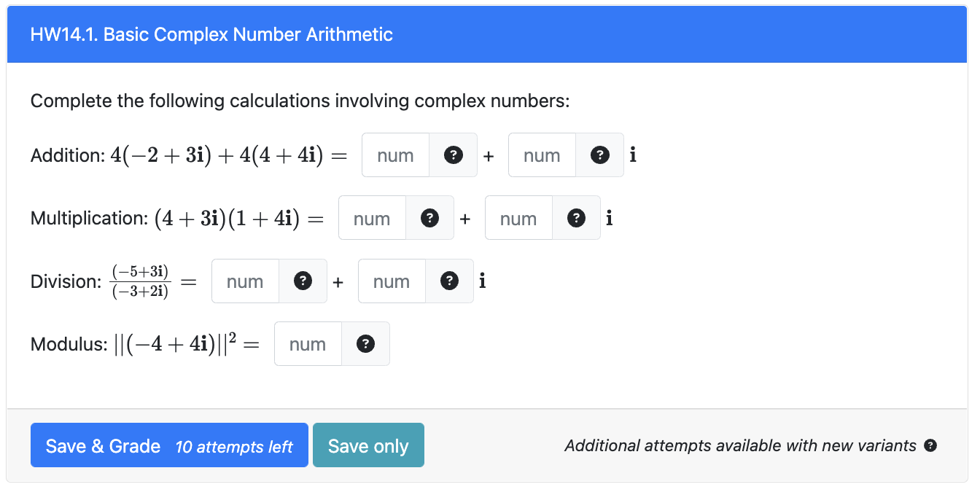Select the multiplication imaginary part input field

pos(518,218)
